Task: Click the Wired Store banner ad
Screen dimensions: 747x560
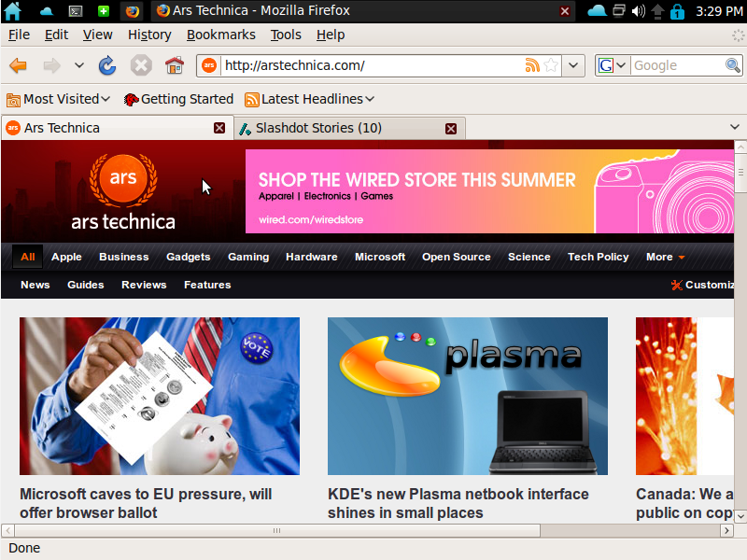Action: tap(489, 191)
